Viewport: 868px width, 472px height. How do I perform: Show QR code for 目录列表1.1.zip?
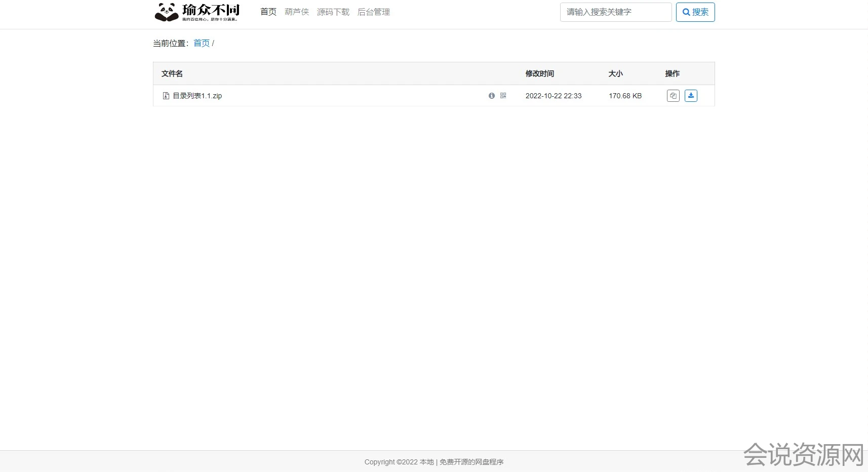(503, 96)
